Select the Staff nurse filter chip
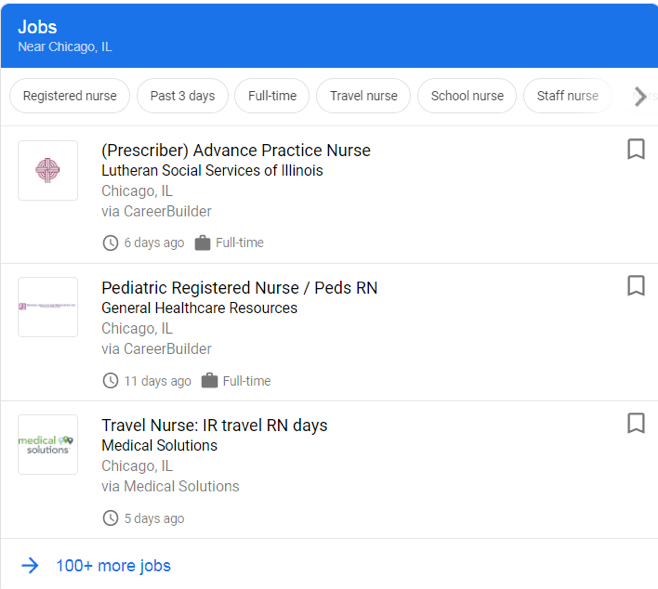The image size is (658, 589). coord(567,96)
